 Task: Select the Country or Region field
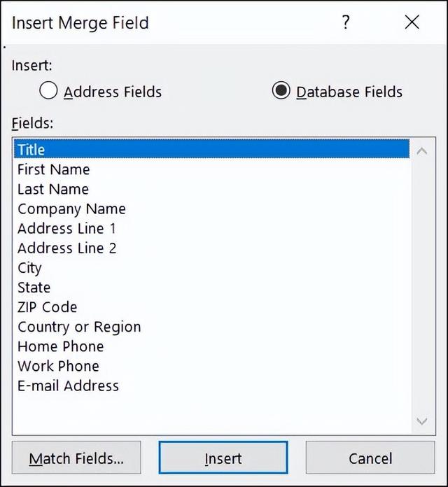click(212, 327)
